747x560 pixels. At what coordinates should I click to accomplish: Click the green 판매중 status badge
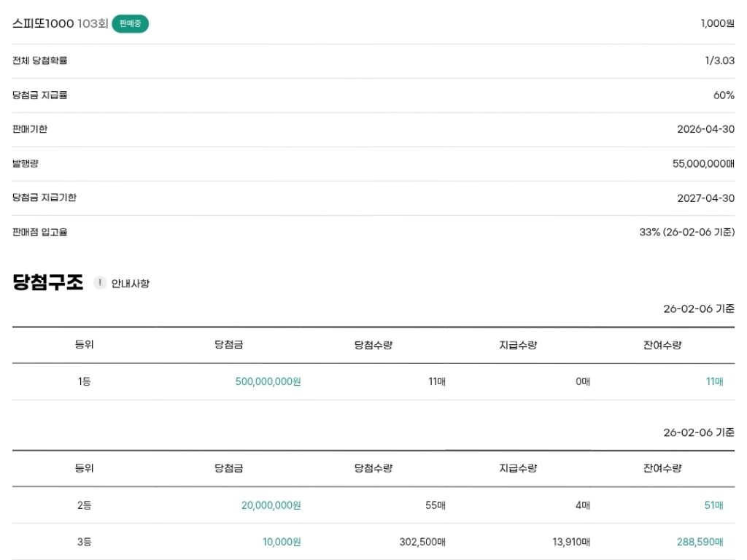tap(130, 23)
